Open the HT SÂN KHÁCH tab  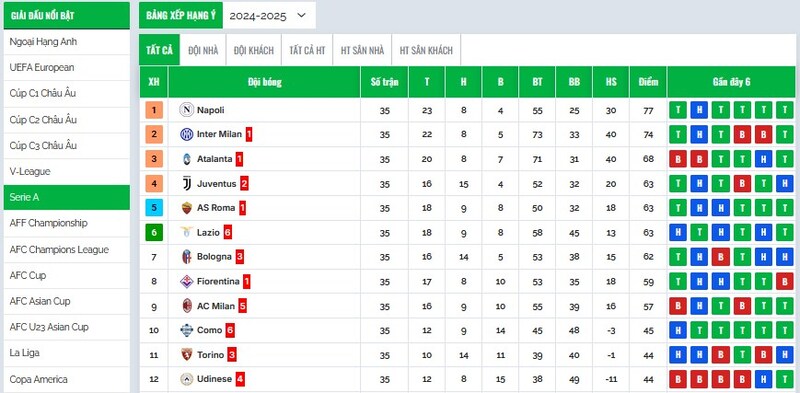click(x=426, y=50)
